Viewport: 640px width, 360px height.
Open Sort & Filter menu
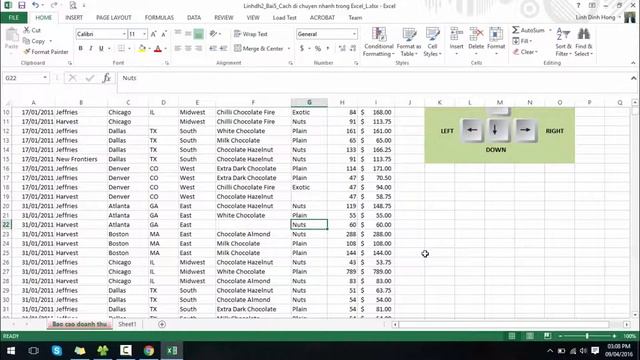(563, 42)
